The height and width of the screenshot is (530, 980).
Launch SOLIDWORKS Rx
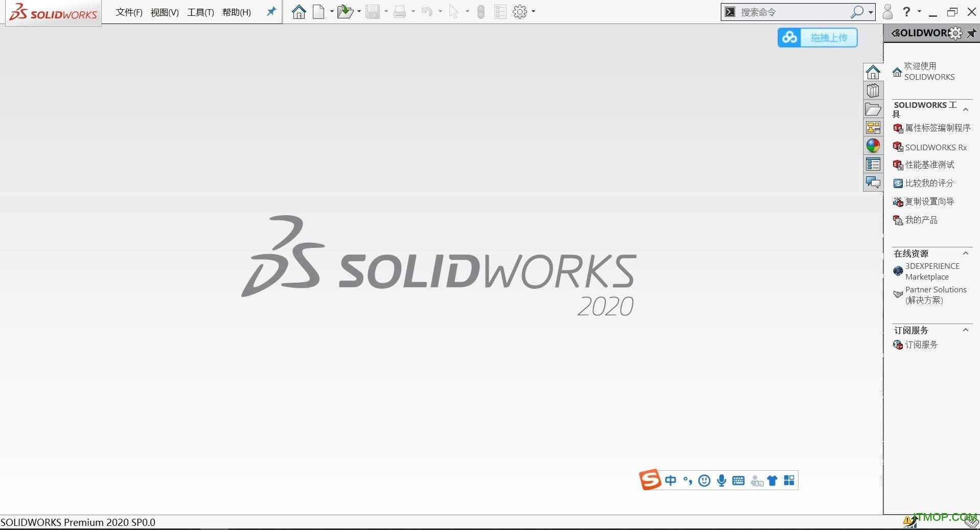(x=930, y=147)
